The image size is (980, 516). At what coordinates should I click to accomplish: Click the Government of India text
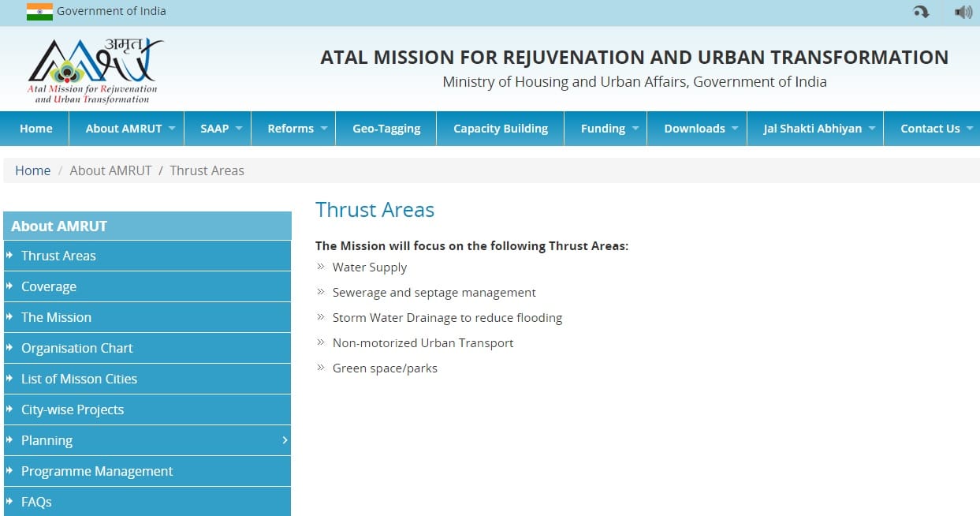click(x=111, y=11)
